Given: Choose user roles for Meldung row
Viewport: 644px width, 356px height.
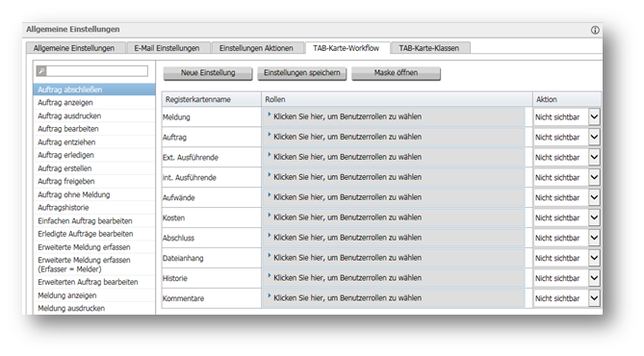Looking at the screenshot, I should click(394, 116).
